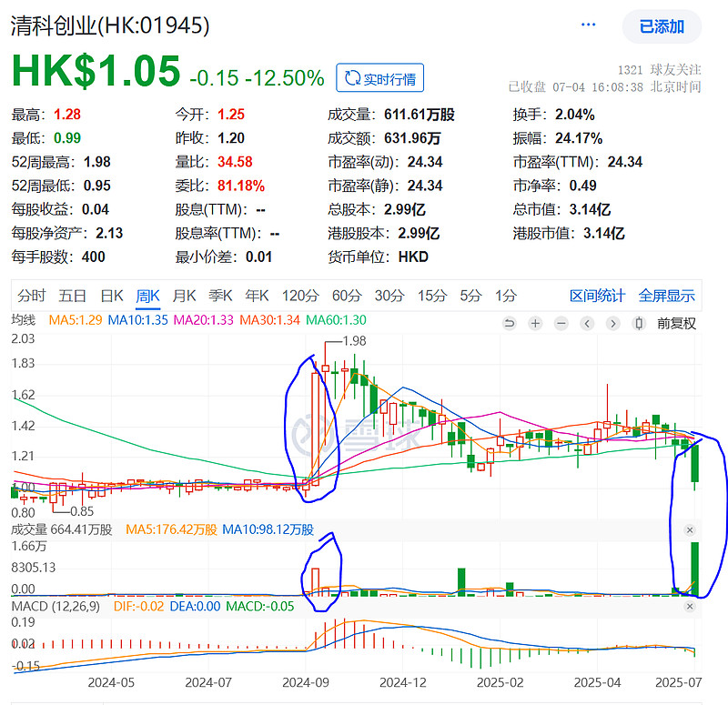Click the 2024-12 date axis label
The width and height of the screenshot is (728, 705).
[402, 682]
